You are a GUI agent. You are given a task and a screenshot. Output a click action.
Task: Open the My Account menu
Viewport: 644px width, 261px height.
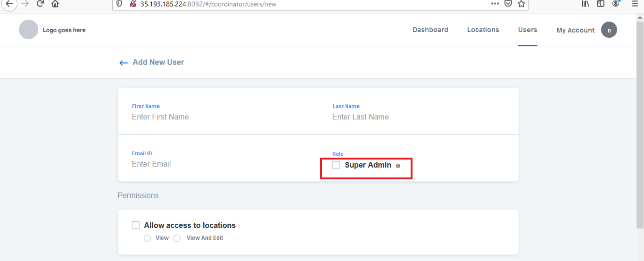pos(575,30)
